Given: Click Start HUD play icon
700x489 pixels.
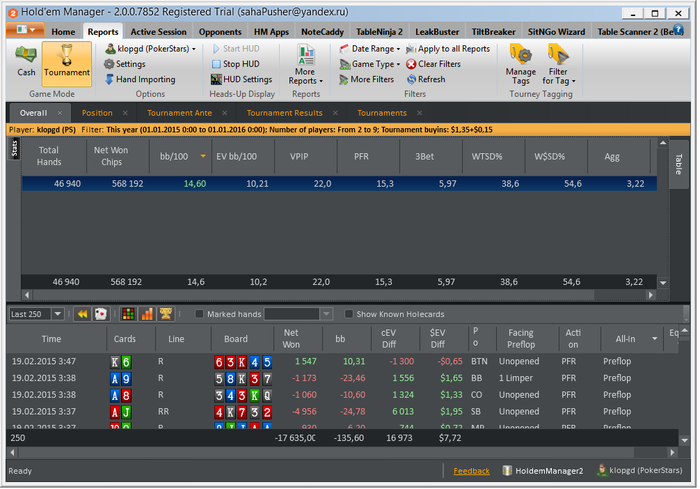Looking at the screenshot, I should click(x=216, y=49).
